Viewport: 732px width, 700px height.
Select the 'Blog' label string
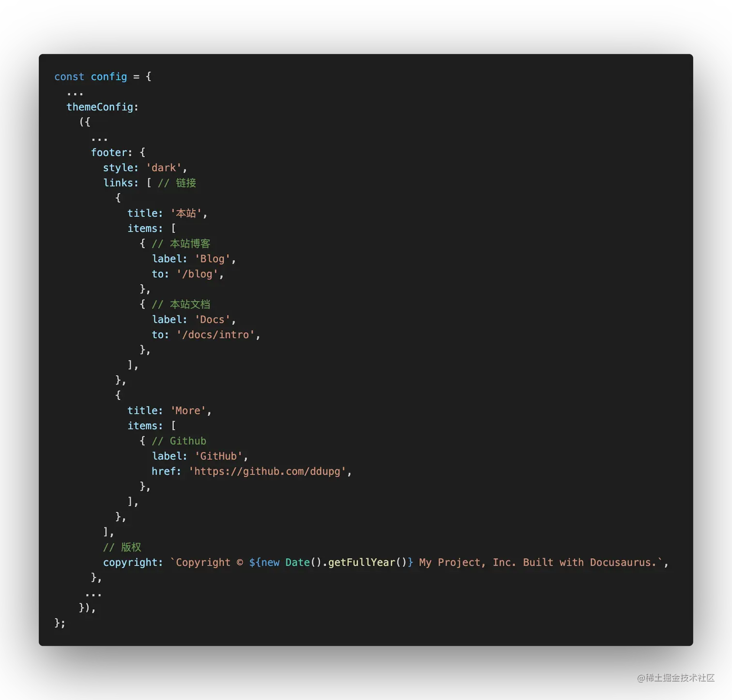click(212, 259)
